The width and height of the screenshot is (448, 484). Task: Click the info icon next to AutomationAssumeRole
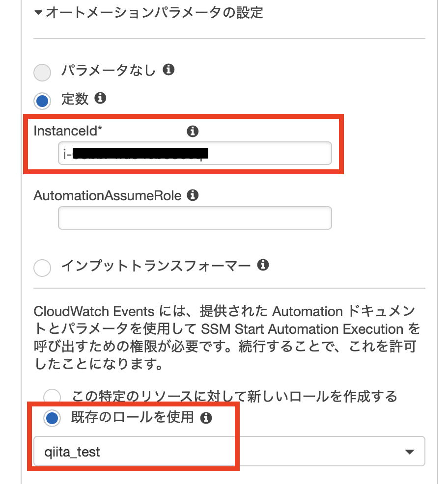[x=193, y=195]
